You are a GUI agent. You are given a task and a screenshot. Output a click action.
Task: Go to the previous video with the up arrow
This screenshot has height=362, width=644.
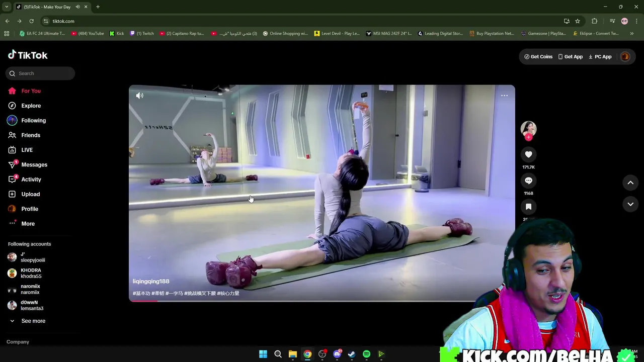(x=630, y=183)
